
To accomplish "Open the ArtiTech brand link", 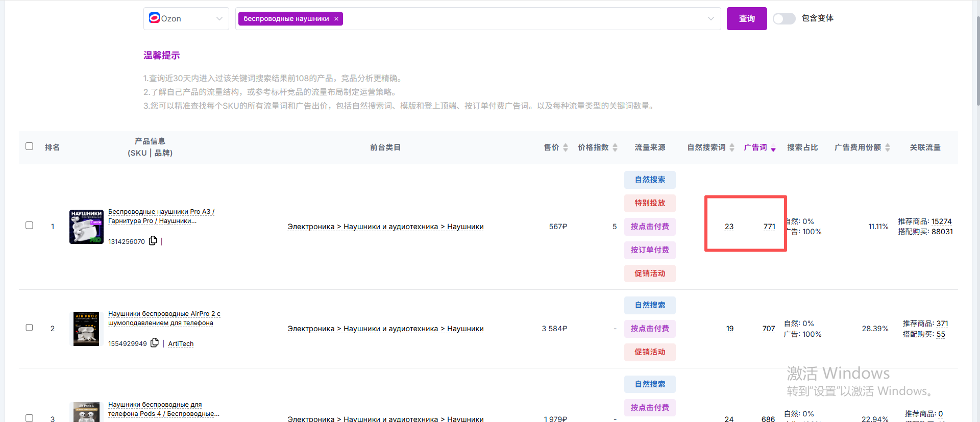I will [x=181, y=344].
